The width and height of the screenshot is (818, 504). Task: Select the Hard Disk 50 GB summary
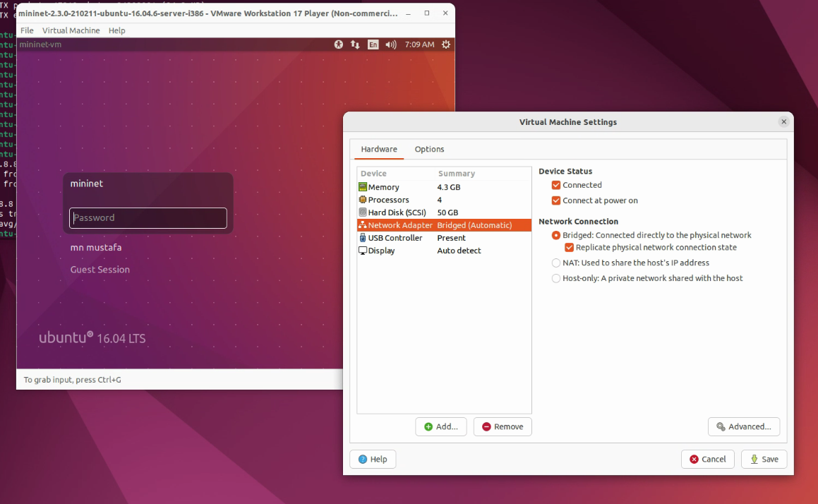click(447, 212)
